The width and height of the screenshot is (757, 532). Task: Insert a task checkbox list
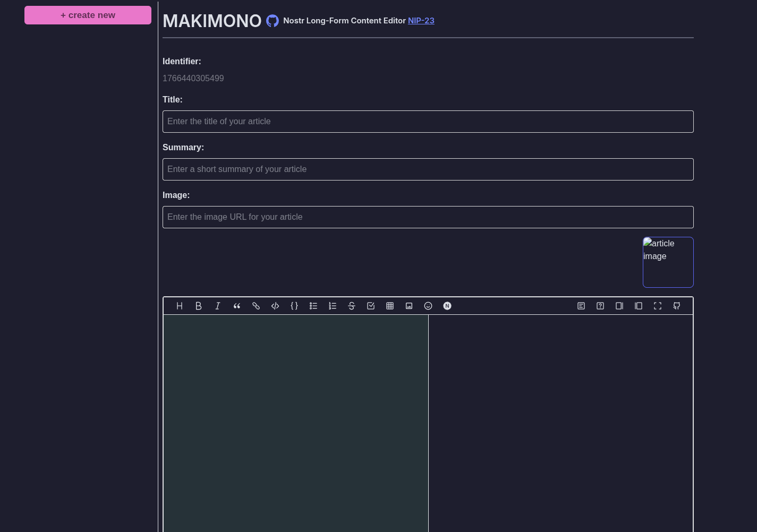[371, 306]
